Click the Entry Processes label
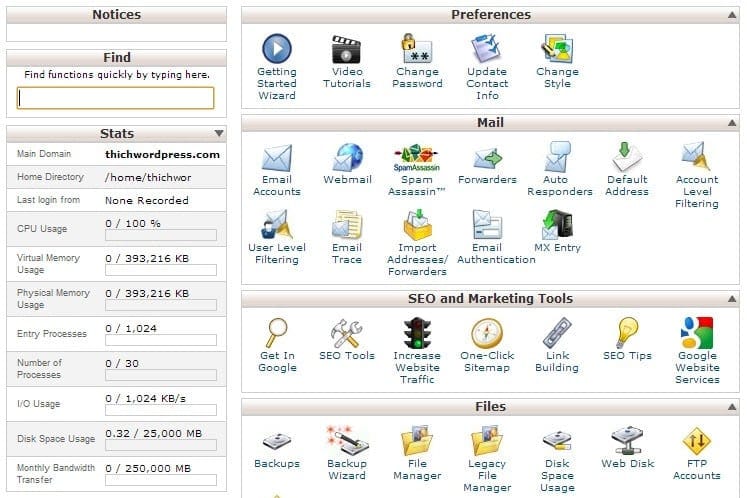 (x=52, y=334)
